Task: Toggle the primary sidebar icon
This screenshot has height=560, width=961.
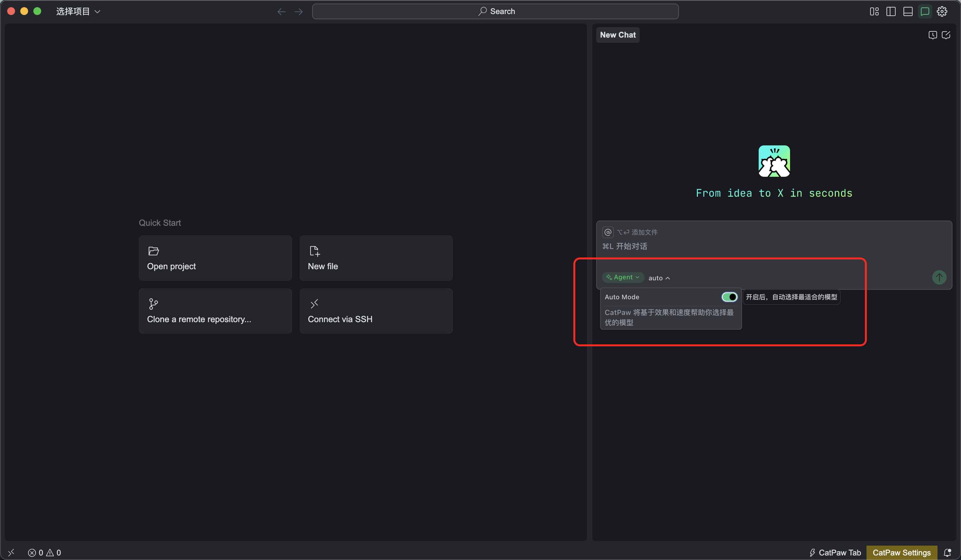Action: (891, 11)
